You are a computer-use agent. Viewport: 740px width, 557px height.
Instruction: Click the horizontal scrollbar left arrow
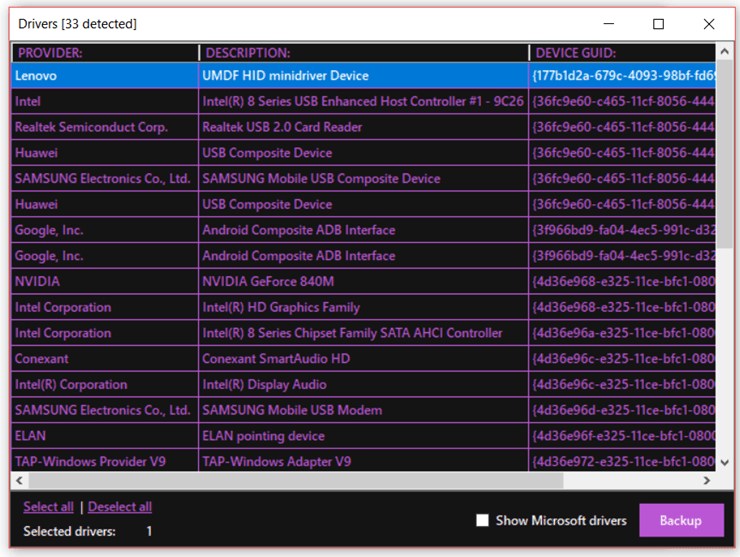point(19,481)
